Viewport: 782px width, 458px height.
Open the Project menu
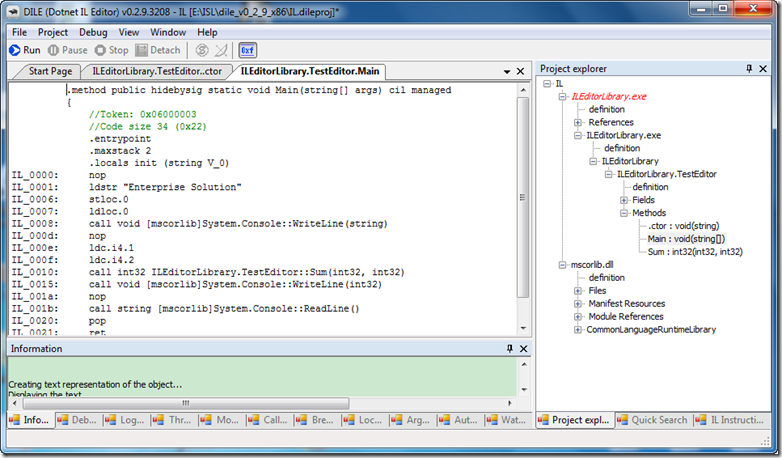click(x=53, y=32)
